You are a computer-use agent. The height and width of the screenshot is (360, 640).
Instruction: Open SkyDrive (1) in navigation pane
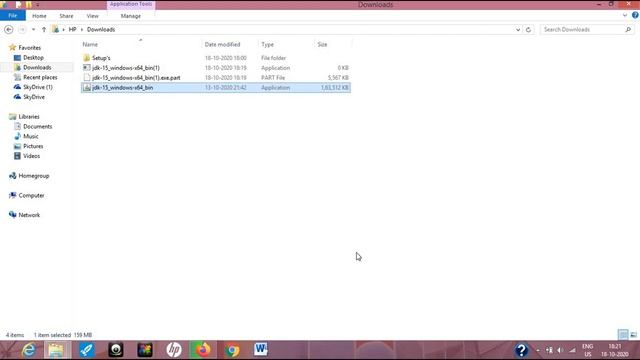coord(38,87)
